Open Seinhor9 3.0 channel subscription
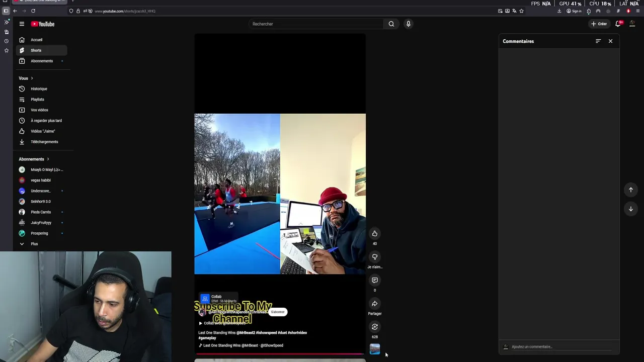This screenshot has height=362, width=644. pos(41,201)
